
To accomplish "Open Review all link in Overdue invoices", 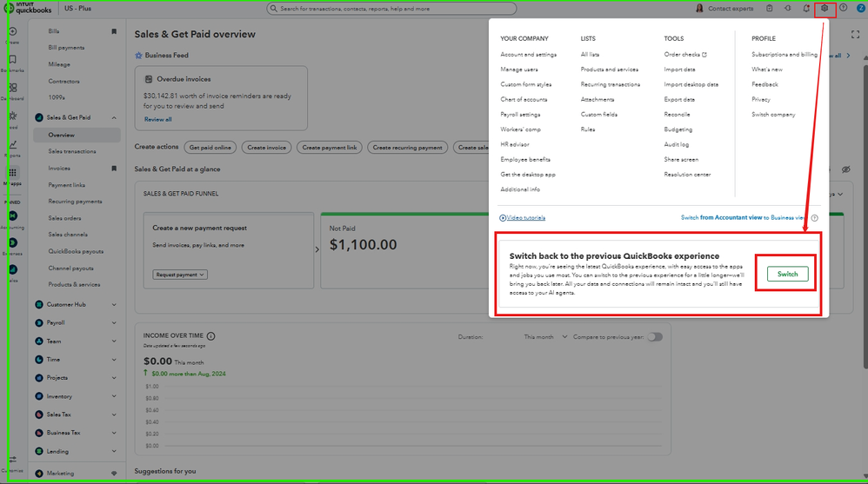I will click(157, 119).
